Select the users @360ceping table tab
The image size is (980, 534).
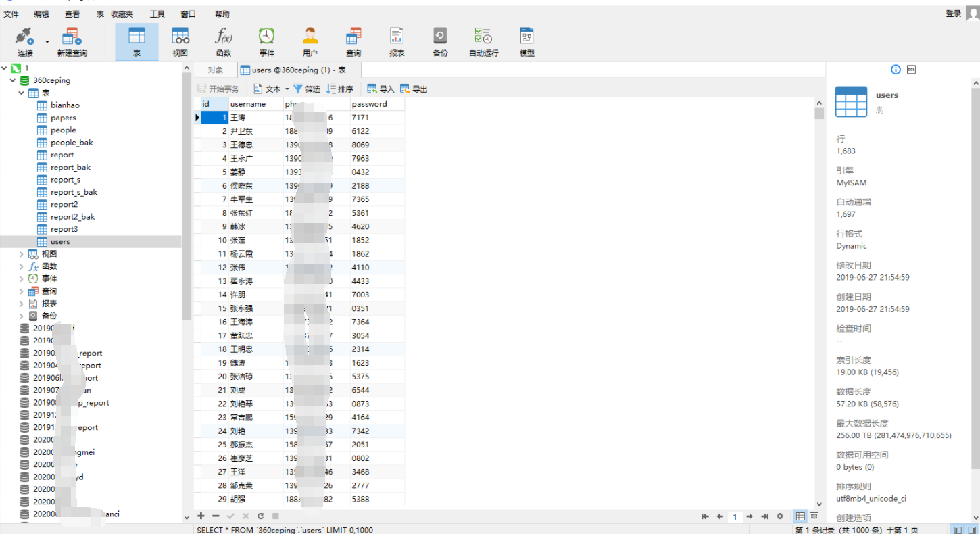point(299,70)
